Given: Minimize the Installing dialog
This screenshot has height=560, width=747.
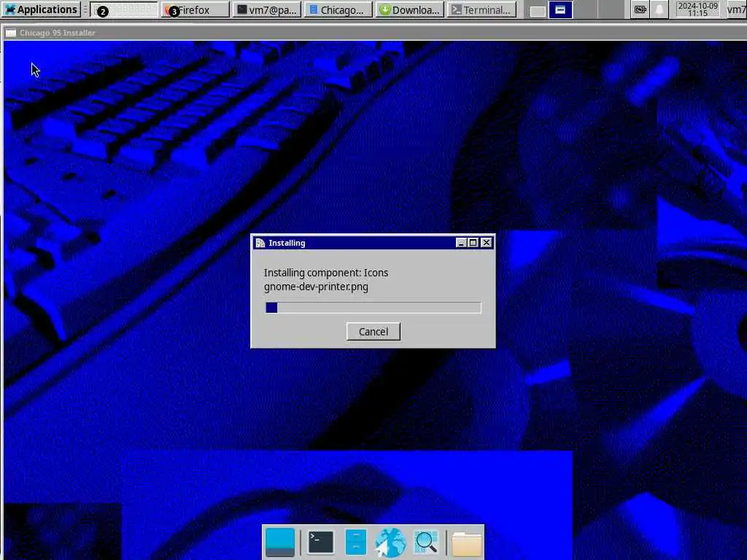Looking at the screenshot, I should tap(461, 243).
